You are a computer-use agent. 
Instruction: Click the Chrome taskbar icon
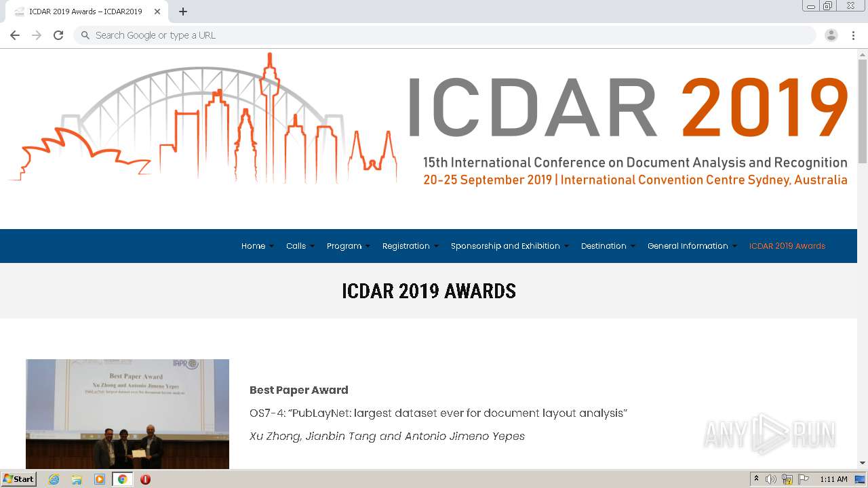(122, 479)
